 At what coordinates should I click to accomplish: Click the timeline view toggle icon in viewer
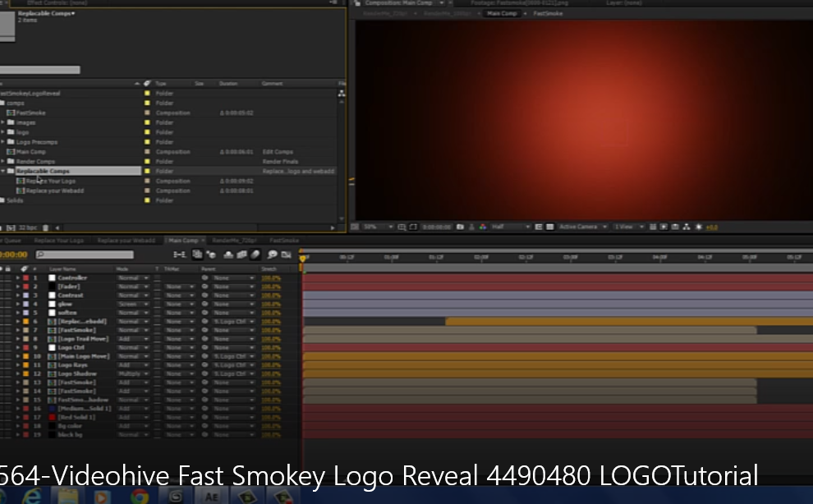pos(675,227)
